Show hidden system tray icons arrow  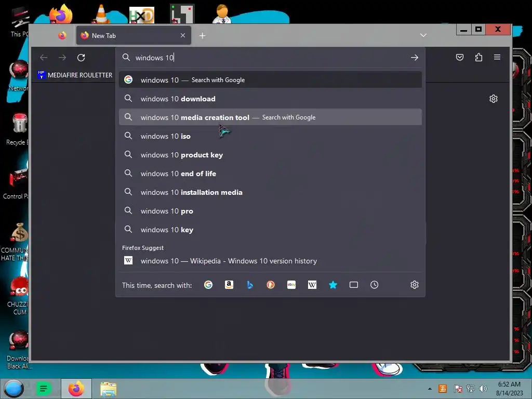(x=430, y=389)
